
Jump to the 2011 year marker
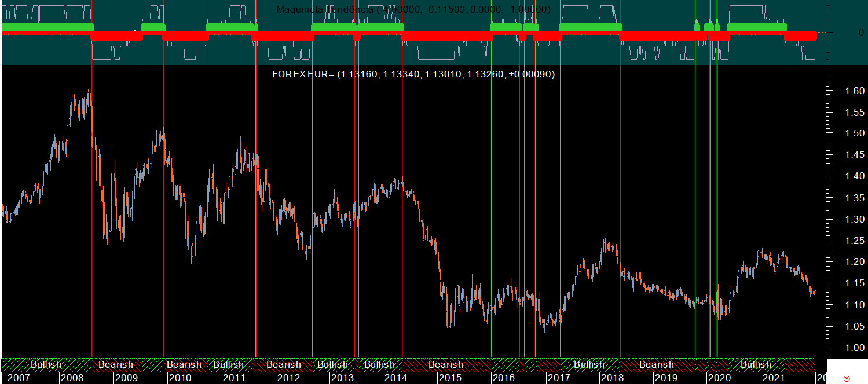click(234, 378)
